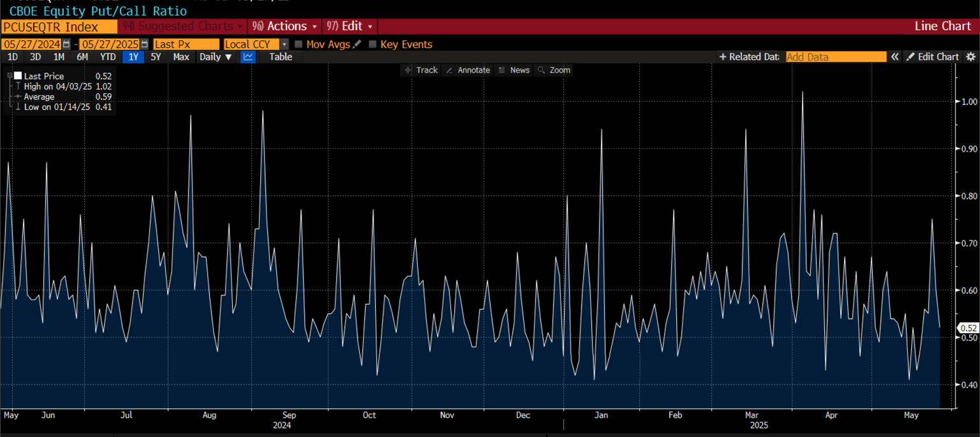Click the white Last Price color swatch
The width and height of the screenshot is (980, 437).
pyautogui.click(x=18, y=75)
